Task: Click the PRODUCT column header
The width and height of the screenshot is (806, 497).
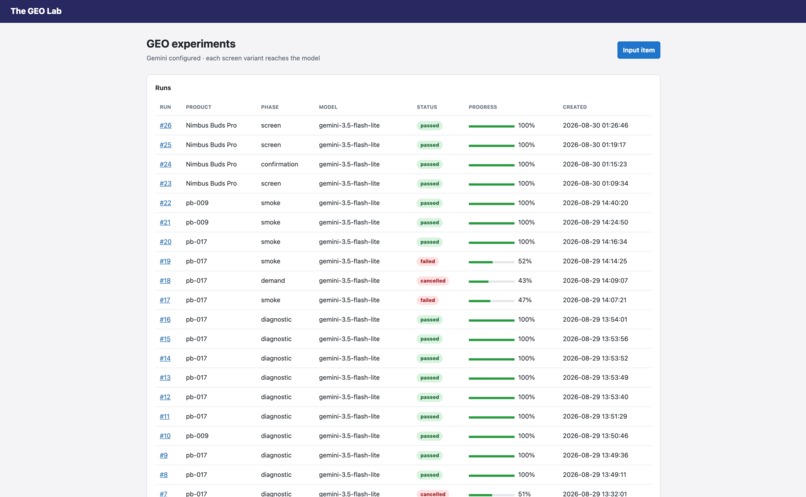Action: tap(198, 107)
